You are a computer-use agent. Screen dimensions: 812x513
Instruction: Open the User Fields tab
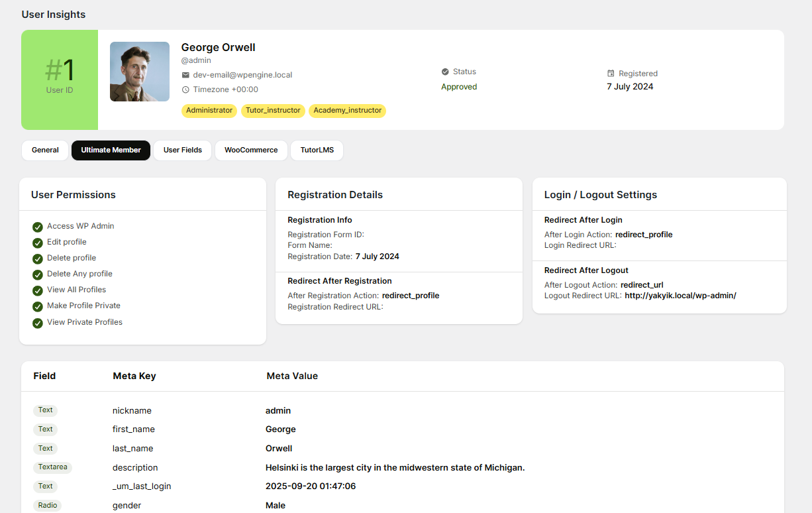tap(183, 150)
